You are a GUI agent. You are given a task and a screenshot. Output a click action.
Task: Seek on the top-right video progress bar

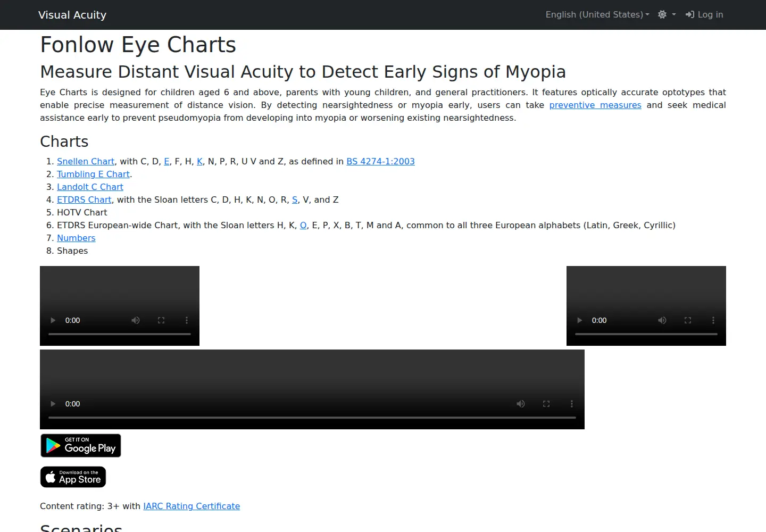point(646,334)
